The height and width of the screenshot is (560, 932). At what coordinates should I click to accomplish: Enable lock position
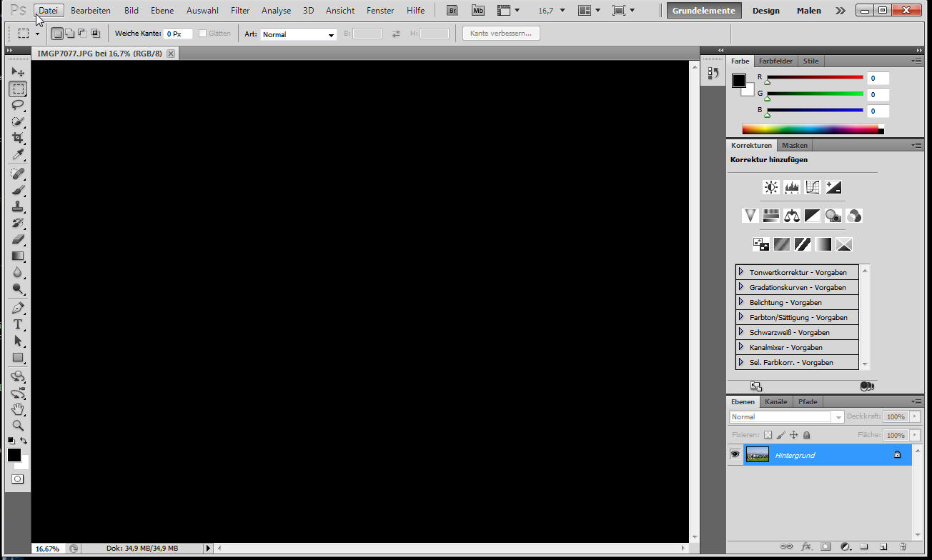(x=793, y=434)
